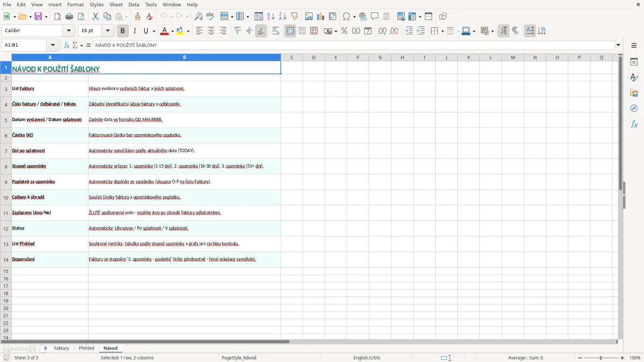Click Sort Descending icon
This screenshot has width=644, height=362.
coord(282,17)
